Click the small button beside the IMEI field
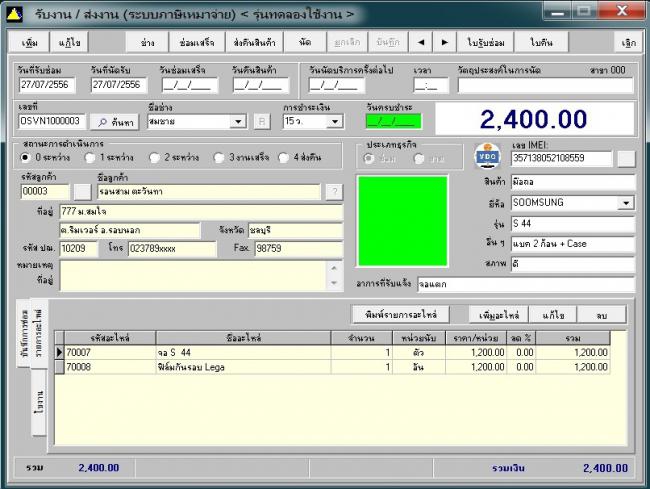The image size is (650, 489). click(625, 158)
